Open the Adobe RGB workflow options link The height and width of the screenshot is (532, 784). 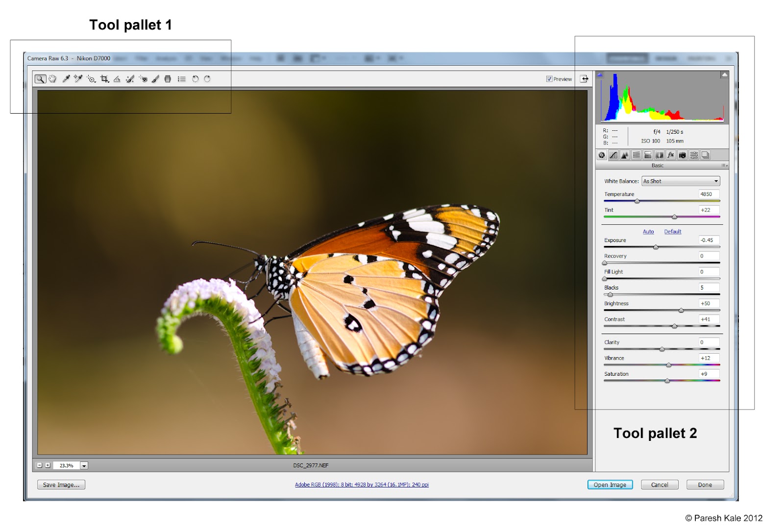click(361, 484)
